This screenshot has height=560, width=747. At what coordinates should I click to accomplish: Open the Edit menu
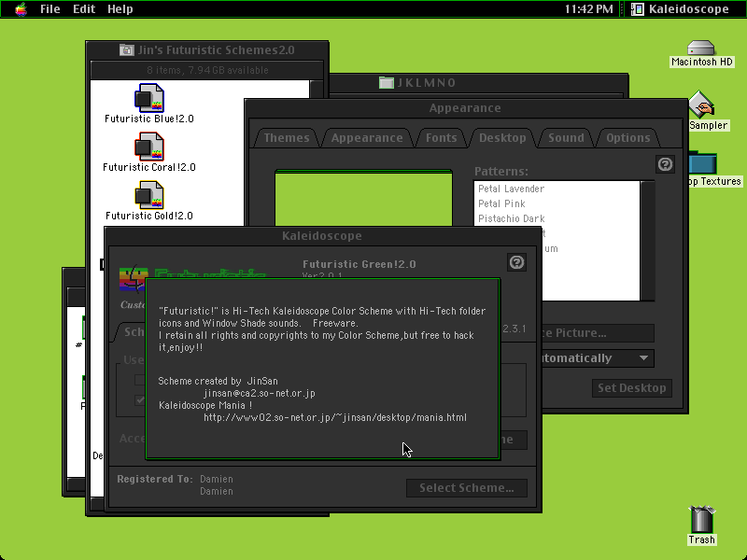(84, 9)
